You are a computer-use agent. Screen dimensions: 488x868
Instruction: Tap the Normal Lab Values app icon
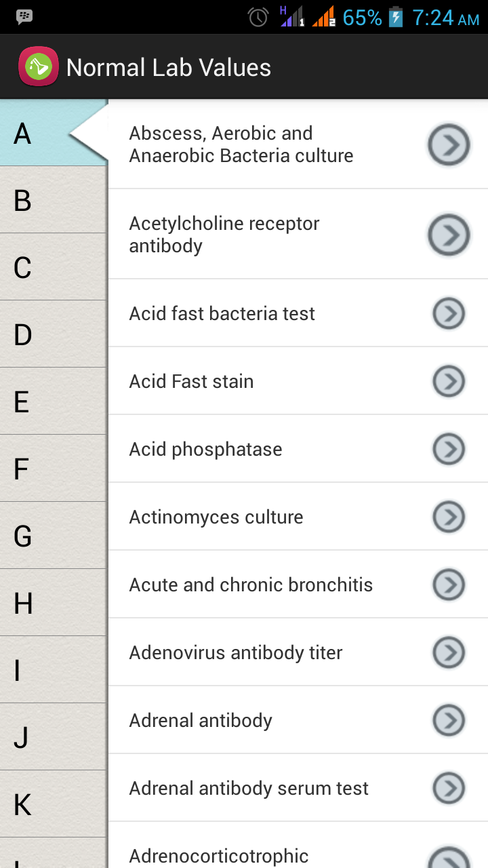point(38,67)
